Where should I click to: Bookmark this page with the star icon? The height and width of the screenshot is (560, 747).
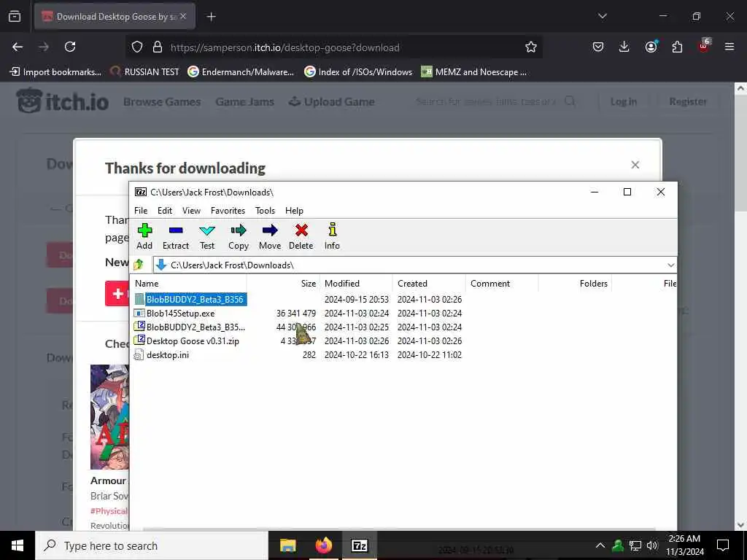531,47
